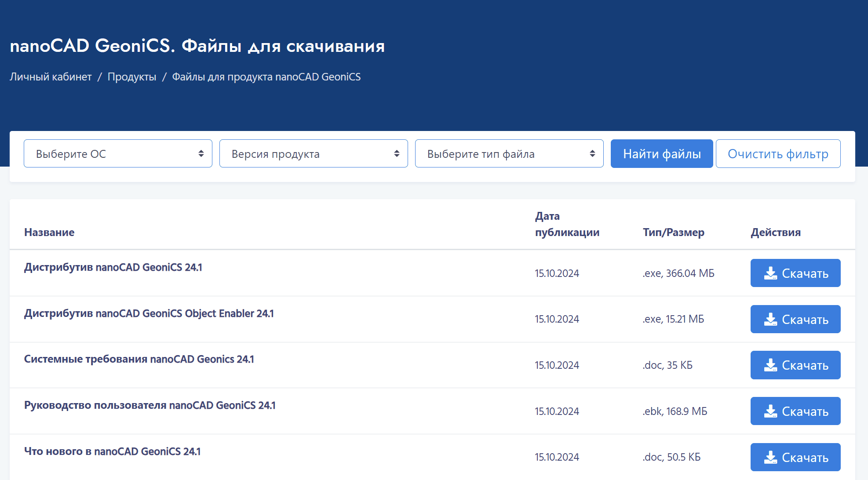Screen dimensions: 868x480
Task: Download Дистрибутив nanoCAD GeoniCS 24.1
Action: (x=795, y=273)
